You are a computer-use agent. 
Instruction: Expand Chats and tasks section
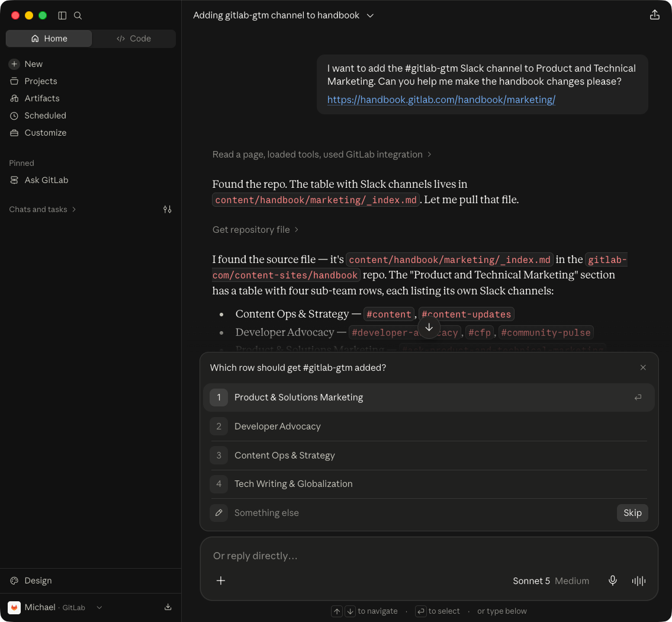click(43, 209)
